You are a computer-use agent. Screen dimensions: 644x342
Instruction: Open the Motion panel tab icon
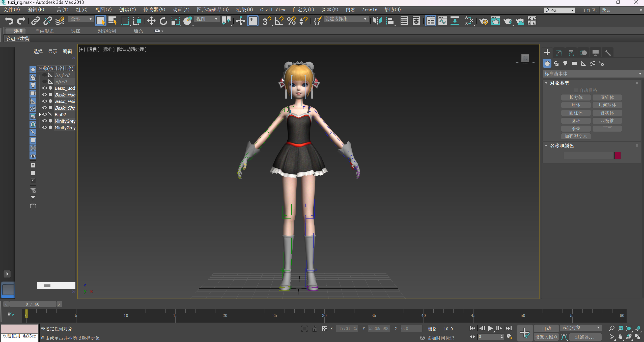[x=583, y=53]
